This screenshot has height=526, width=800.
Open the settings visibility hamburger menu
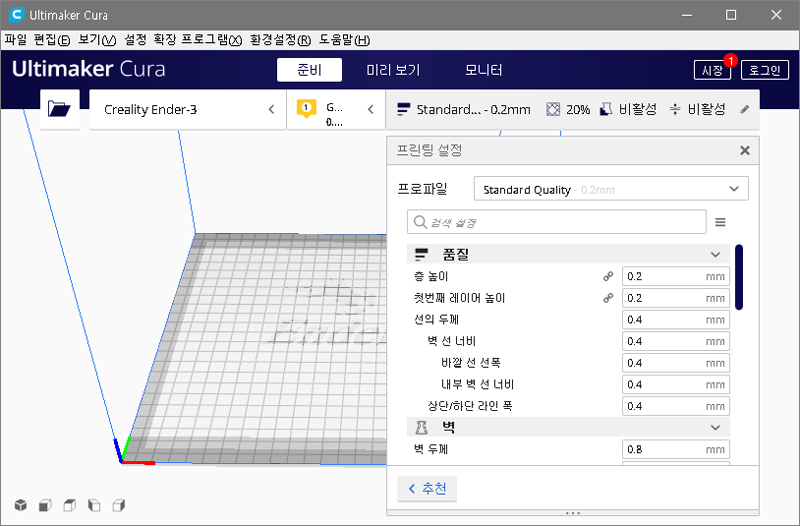(x=720, y=222)
